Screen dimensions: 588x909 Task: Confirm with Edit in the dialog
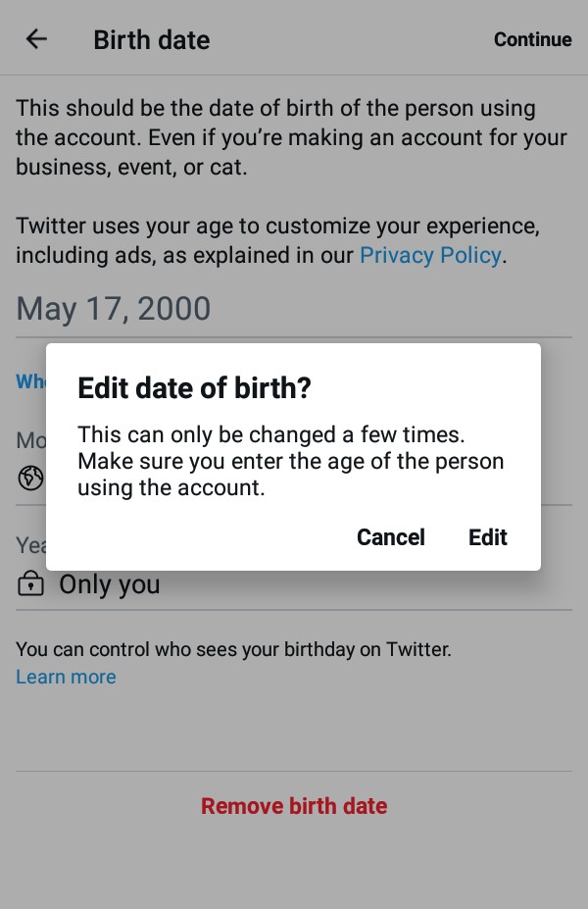(x=488, y=537)
